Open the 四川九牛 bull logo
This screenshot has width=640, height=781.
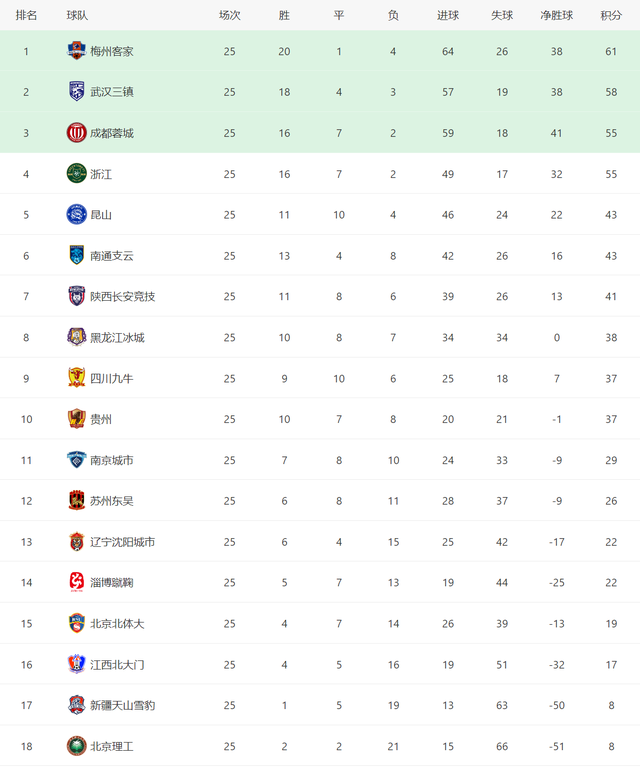coord(76,378)
